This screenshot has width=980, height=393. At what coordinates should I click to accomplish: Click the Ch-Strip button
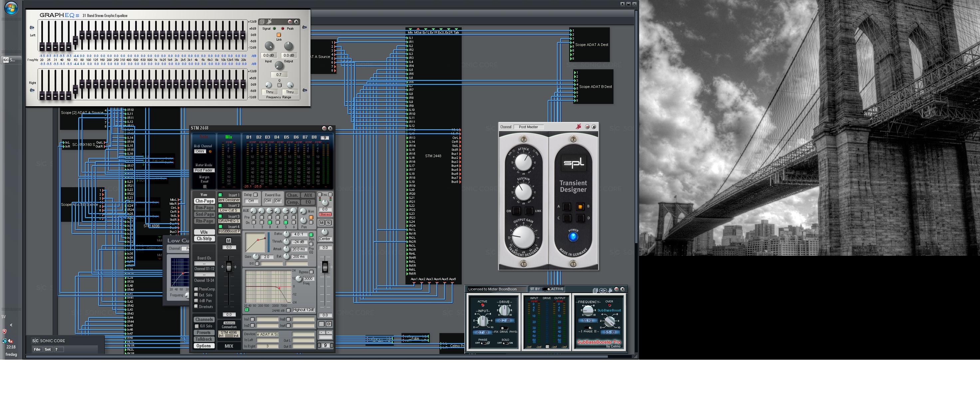[204, 239]
